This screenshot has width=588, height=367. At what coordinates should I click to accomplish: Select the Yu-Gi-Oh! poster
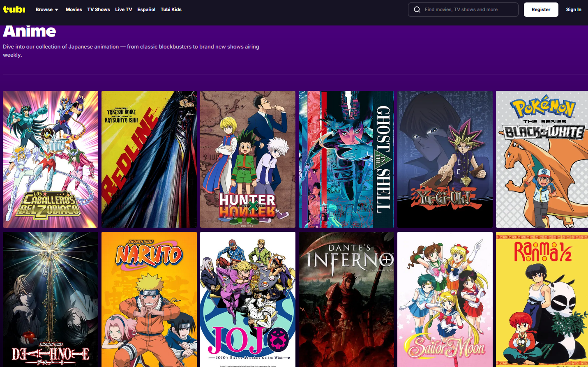pos(445,159)
